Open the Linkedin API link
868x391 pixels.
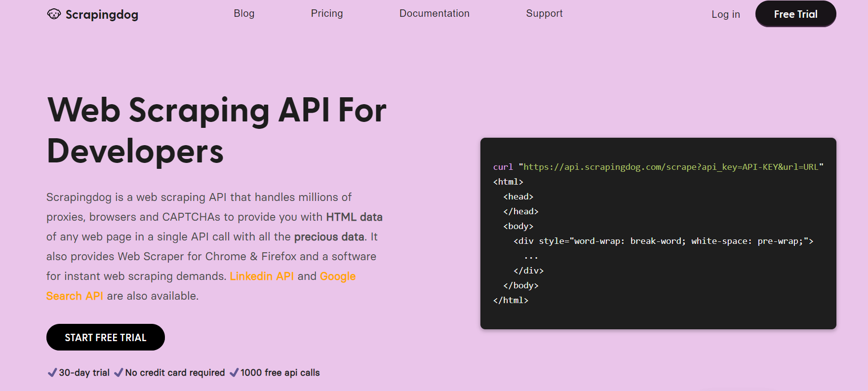pos(262,276)
